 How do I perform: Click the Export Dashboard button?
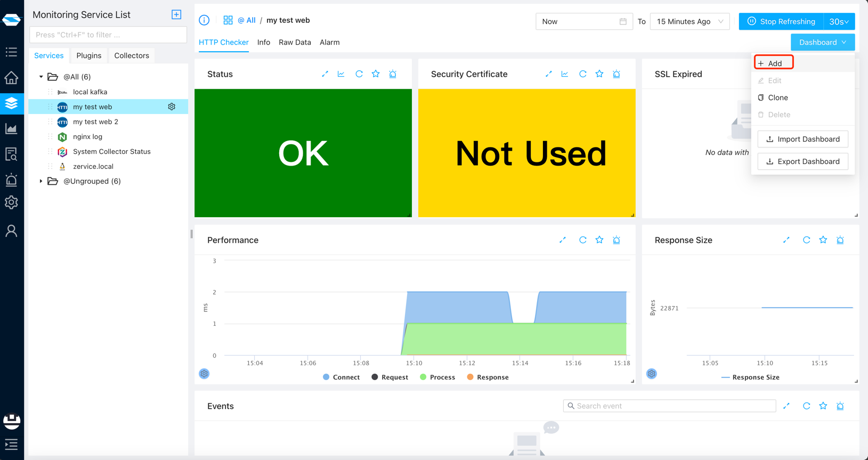802,161
